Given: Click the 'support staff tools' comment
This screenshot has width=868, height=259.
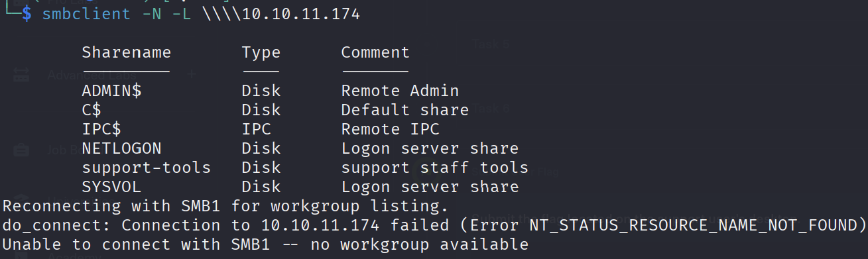Looking at the screenshot, I should point(435,168).
